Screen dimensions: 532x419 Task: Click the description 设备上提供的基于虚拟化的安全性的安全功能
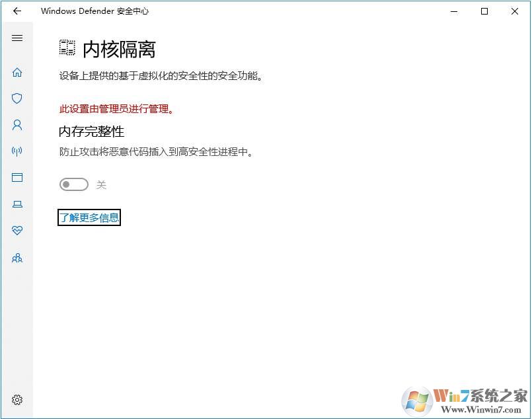[161, 75]
